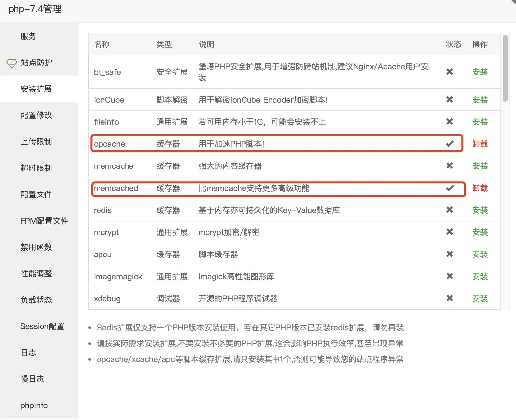Screen dimensions: 516x420
Task: Click the 脚本解密 type cell
Action: (x=172, y=100)
